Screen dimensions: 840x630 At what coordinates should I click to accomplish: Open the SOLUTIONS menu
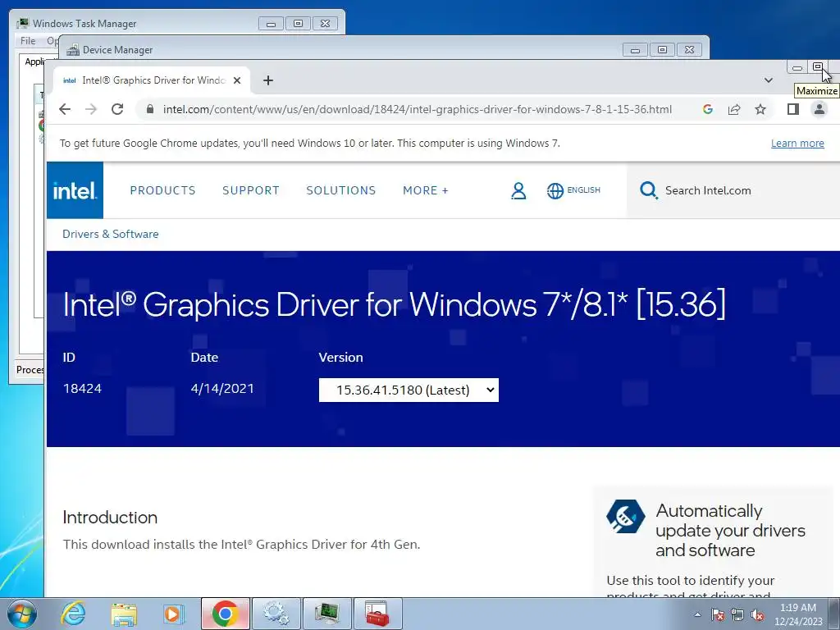coord(340,190)
